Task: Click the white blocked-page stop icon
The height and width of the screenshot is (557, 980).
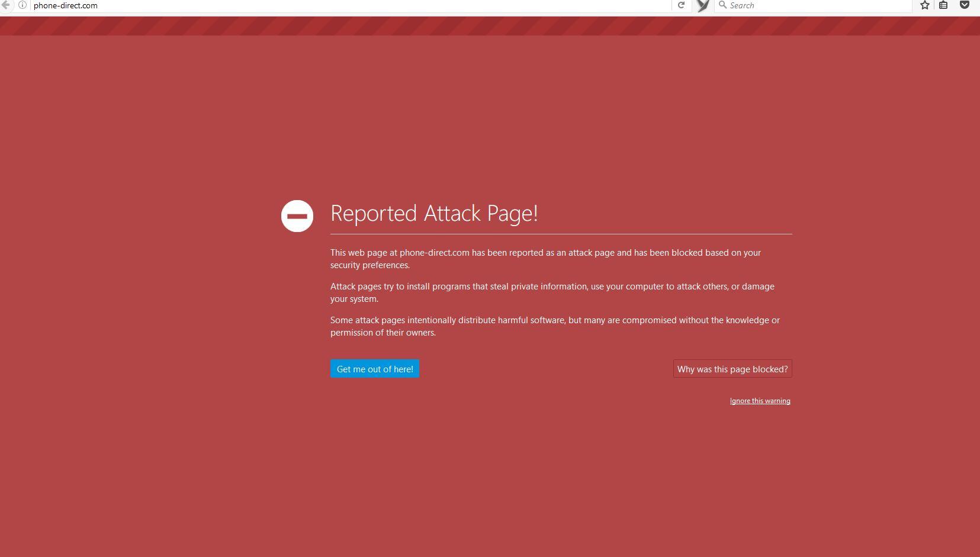Action: (297, 216)
